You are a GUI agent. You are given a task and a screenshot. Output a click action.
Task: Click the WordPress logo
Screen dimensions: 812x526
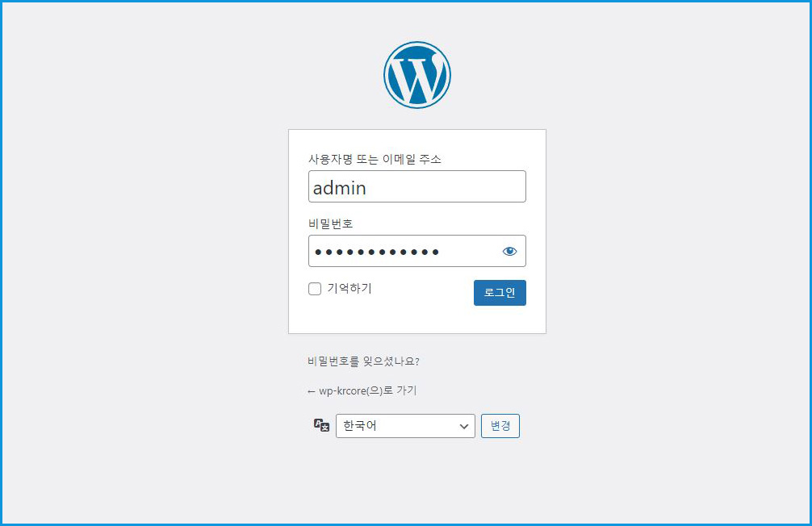[416, 75]
